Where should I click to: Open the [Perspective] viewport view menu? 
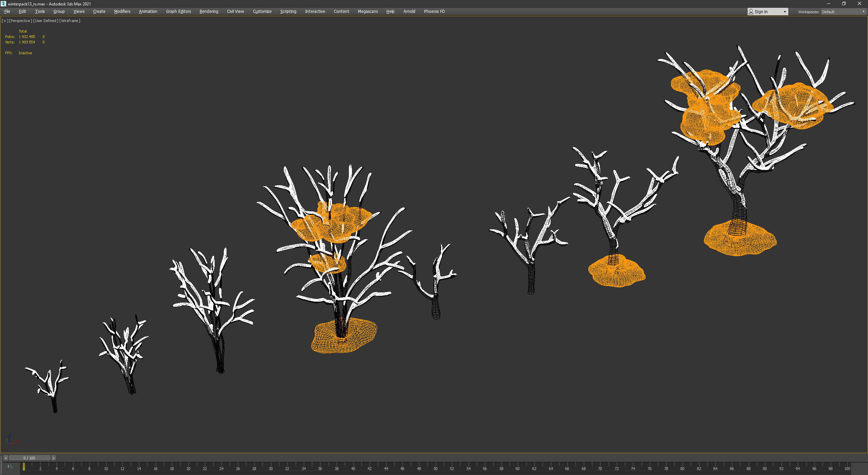(21, 21)
